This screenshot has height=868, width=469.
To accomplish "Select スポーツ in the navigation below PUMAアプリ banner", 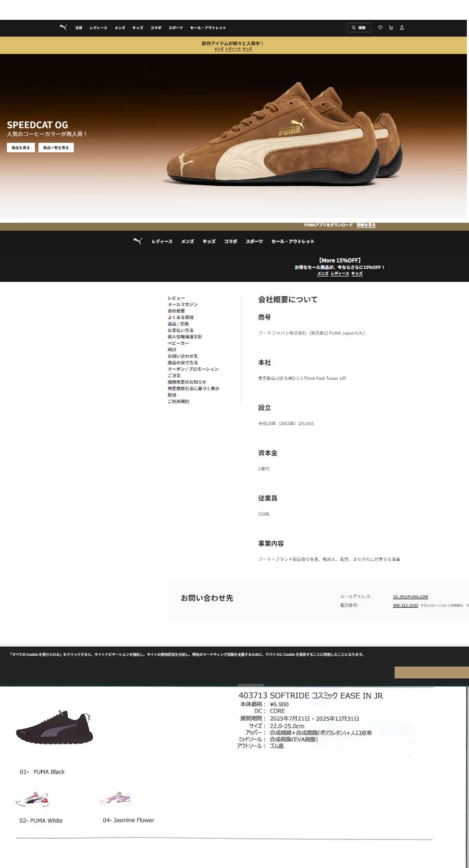I will click(x=254, y=242).
